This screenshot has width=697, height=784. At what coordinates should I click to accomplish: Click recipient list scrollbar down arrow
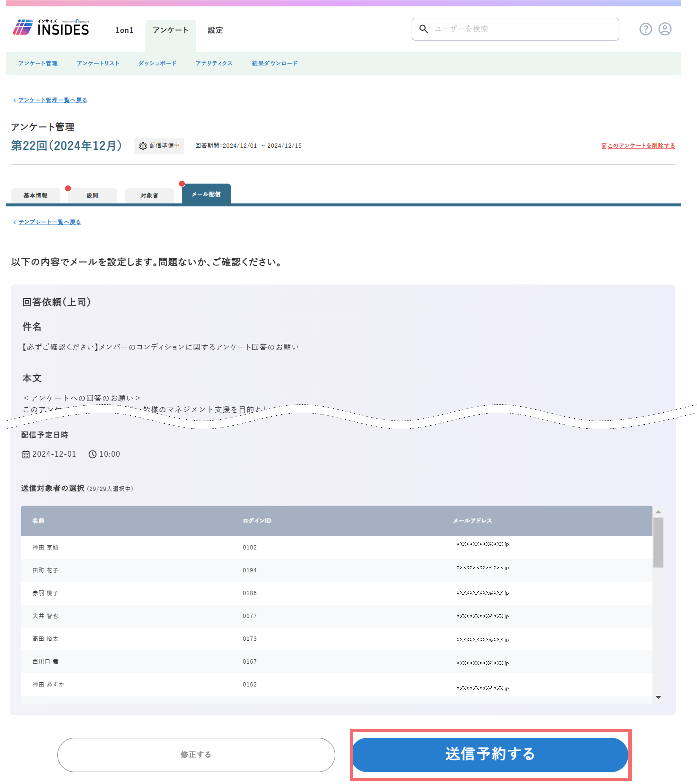pos(658,697)
